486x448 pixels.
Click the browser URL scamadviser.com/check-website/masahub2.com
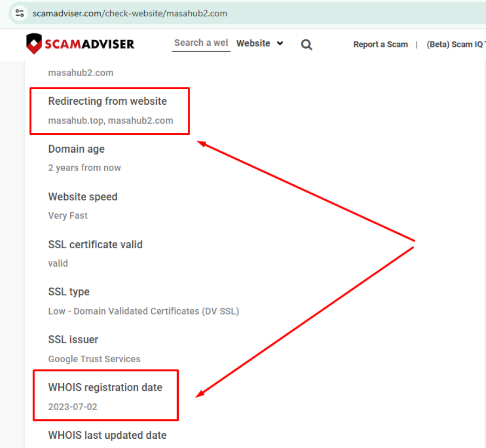click(130, 13)
